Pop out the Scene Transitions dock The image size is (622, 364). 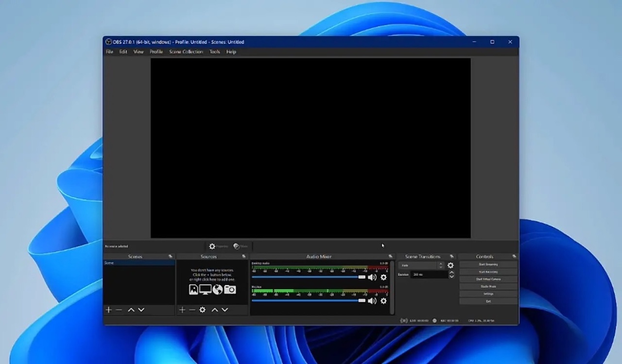(451, 256)
